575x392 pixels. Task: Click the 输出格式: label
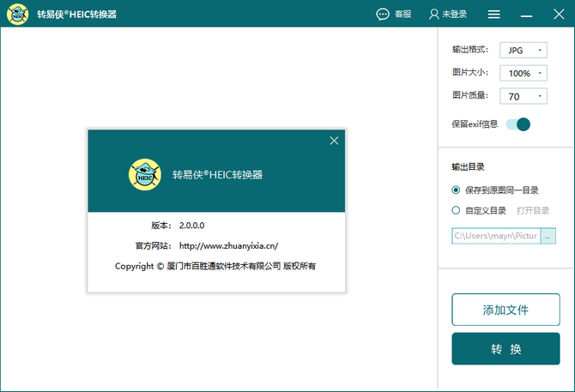click(470, 50)
